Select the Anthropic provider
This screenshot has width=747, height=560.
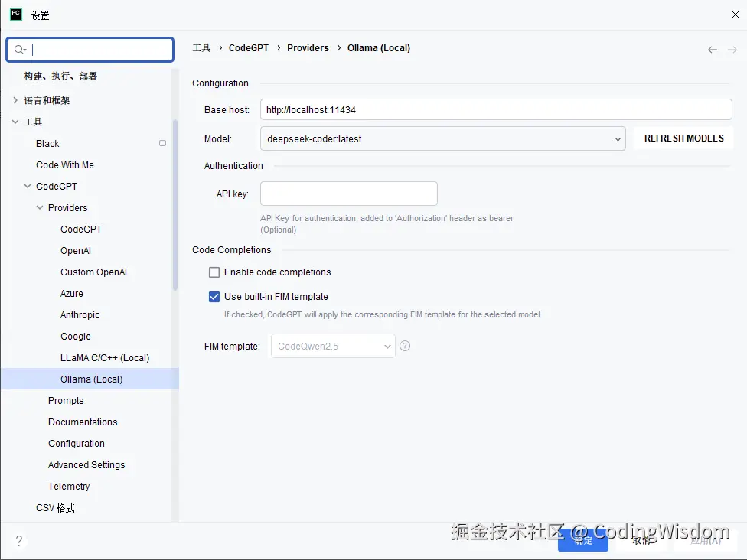[x=80, y=314]
